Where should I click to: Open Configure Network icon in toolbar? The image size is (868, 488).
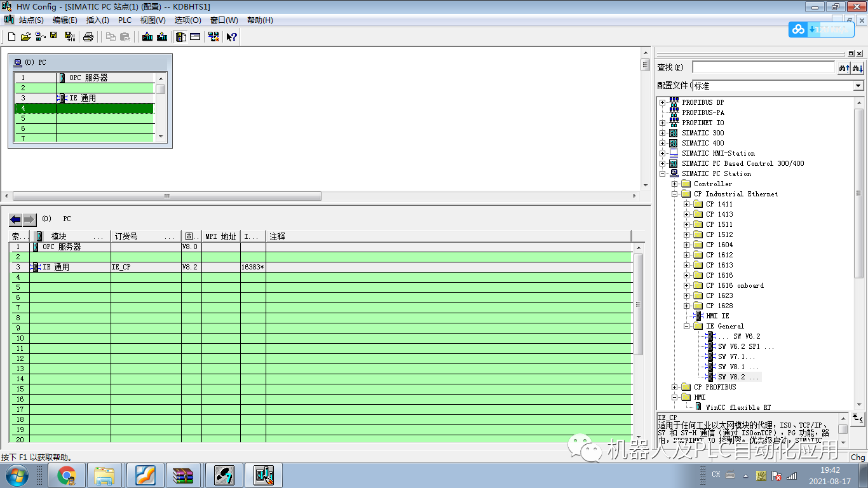[x=214, y=37]
